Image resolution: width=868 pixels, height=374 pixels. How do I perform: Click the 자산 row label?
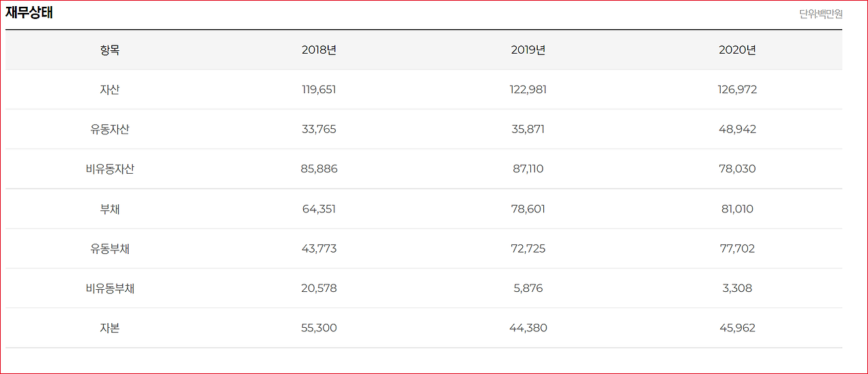pyautogui.click(x=110, y=90)
